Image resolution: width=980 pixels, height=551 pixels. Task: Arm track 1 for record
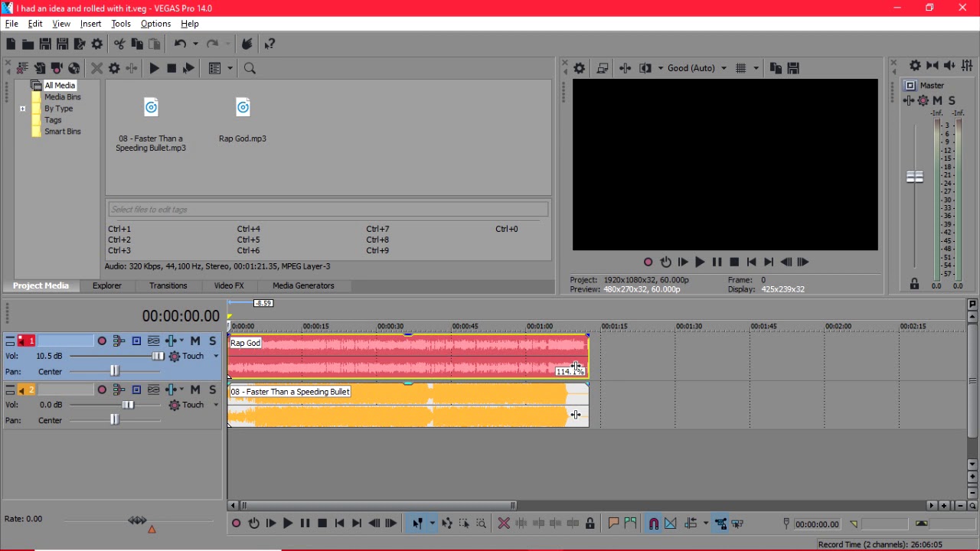click(x=102, y=341)
